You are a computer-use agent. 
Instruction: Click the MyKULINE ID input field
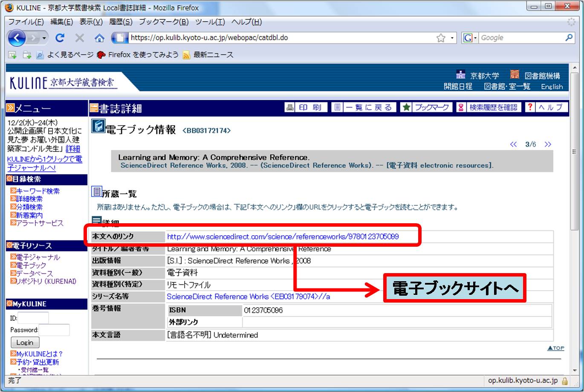(33, 318)
